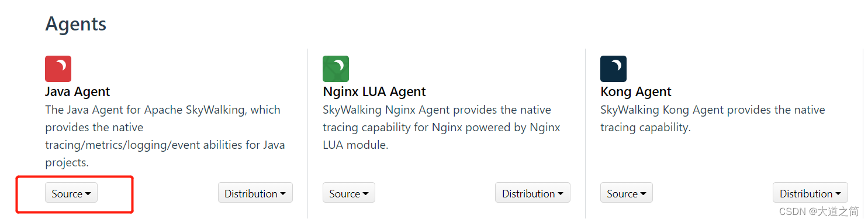Click the dark blue Kong Agent logo
The width and height of the screenshot is (868, 222).
[x=613, y=69]
